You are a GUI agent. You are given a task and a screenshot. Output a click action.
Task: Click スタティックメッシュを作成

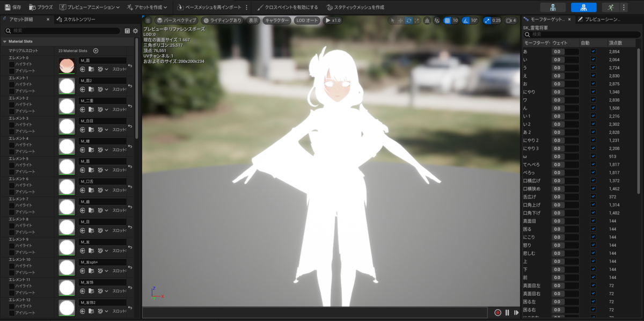[356, 8]
